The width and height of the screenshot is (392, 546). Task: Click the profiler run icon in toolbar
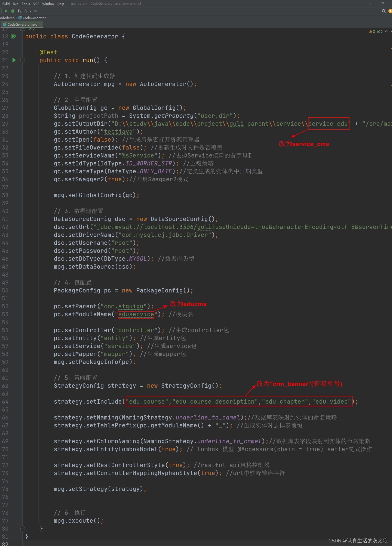click(x=25, y=11)
